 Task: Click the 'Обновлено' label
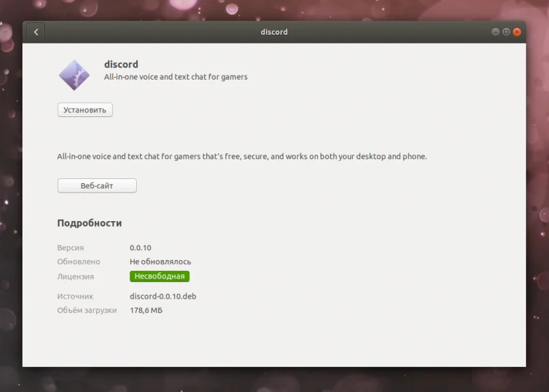[79, 262]
